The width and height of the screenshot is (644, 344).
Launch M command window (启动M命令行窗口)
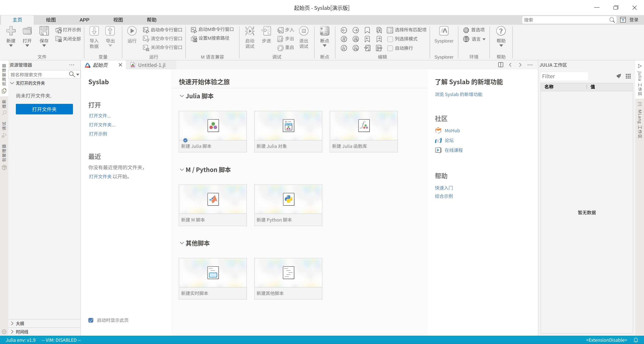(x=212, y=29)
